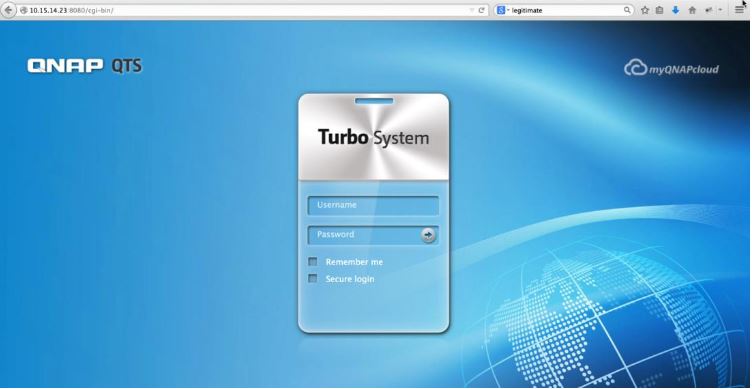The image size is (752, 389).
Task: Open the bookmarks list clipboard icon
Action: click(x=660, y=10)
